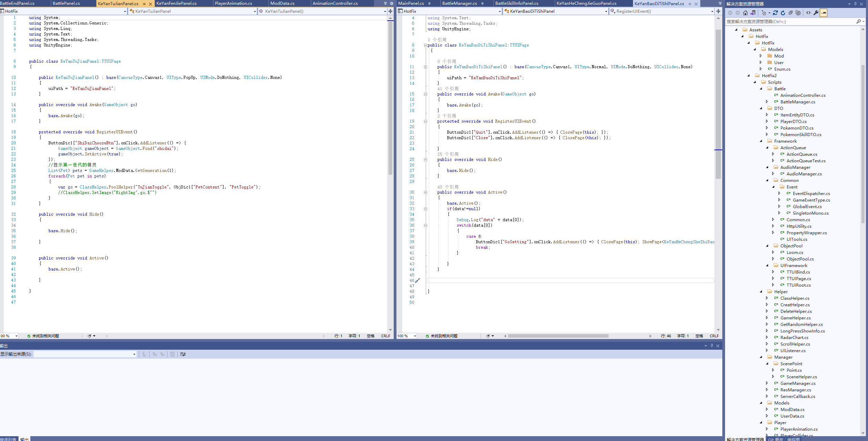The image size is (868, 441).
Task: Click the brush cleanup icon in right editor status bar
Action: [x=488, y=336]
